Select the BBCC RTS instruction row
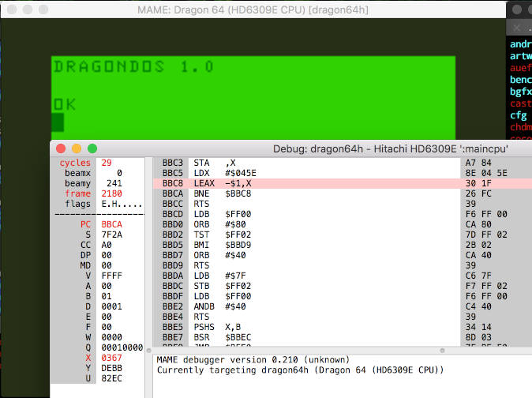This screenshot has width=532, height=398. tap(343, 204)
